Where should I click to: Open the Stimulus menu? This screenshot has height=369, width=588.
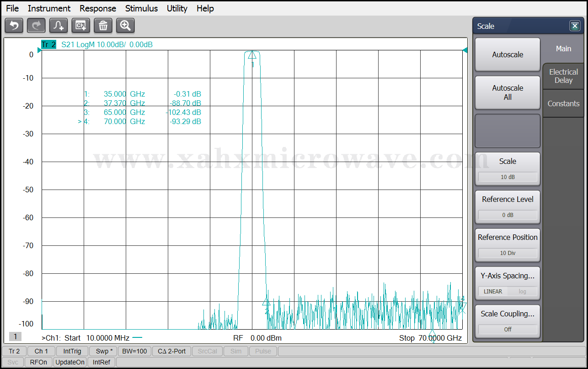pyautogui.click(x=141, y=8)
